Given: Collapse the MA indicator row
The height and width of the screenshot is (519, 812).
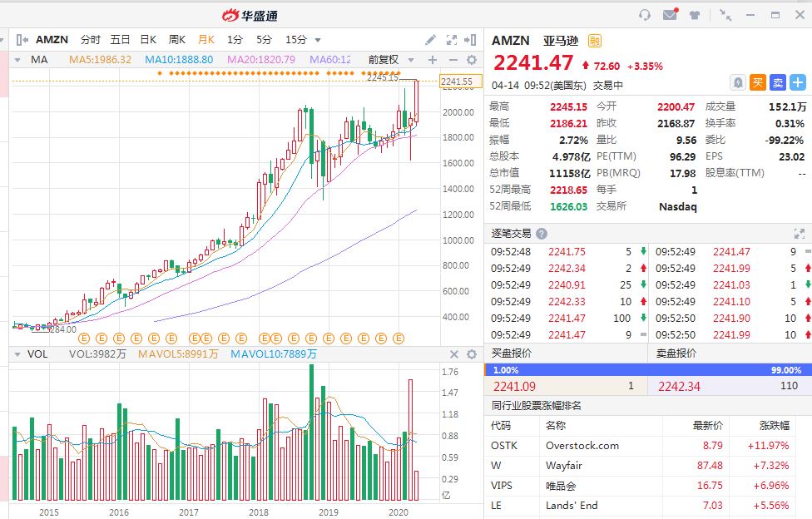Looking at the screenshot, I should [x=18, y=60].
